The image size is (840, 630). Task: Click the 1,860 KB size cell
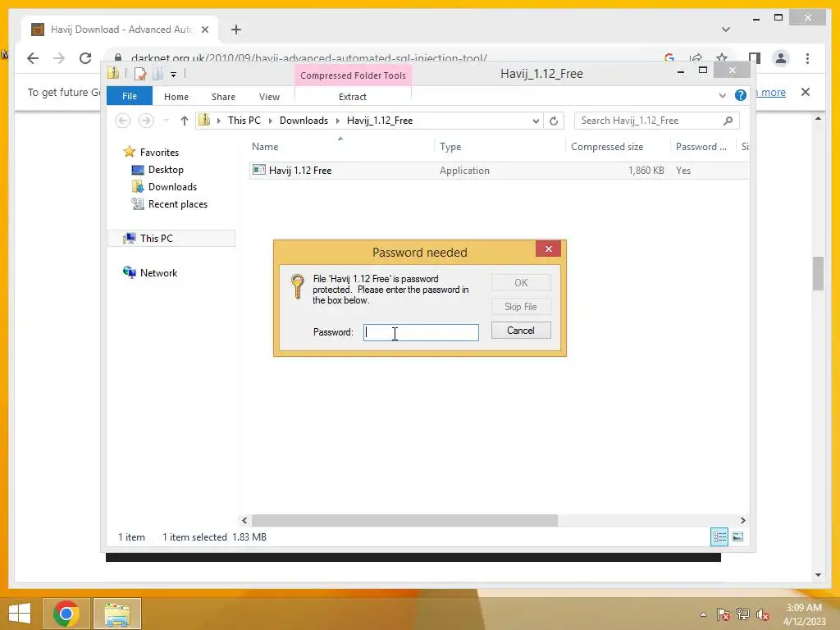(x=646, y=171)
